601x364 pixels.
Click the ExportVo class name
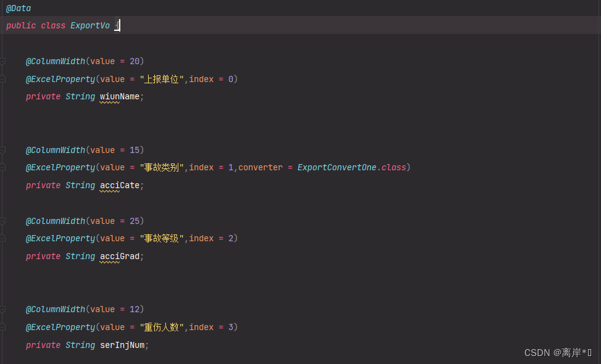[89, 25]
